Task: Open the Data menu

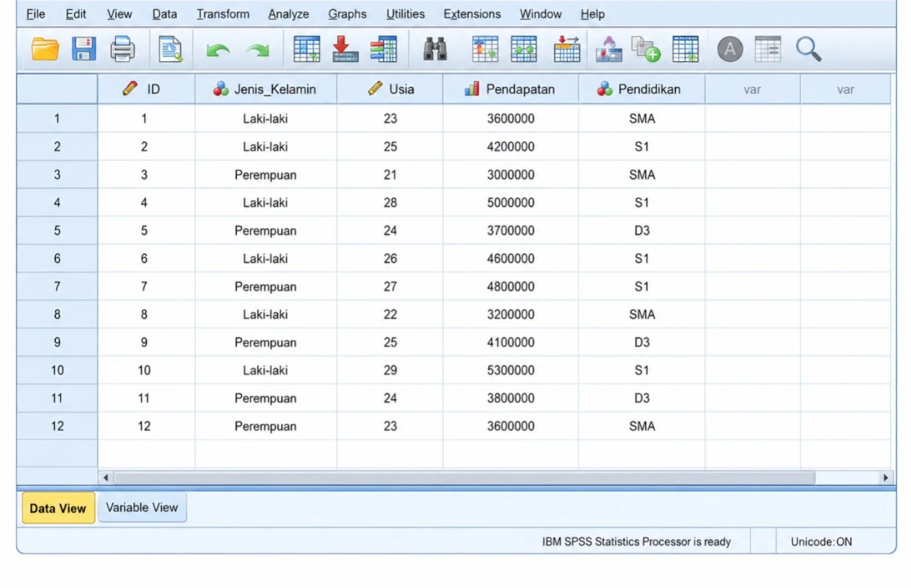Action: tap(164, 14)
